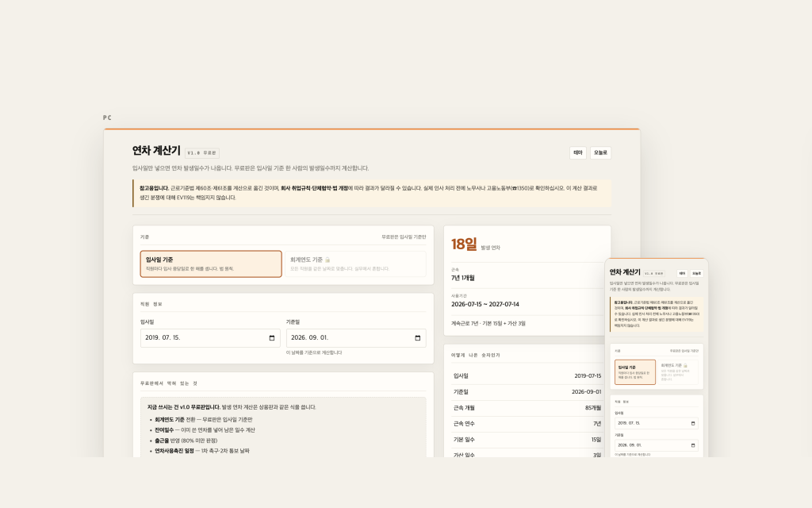812x508 pixels.
Task: Click 지금 쓰시는 건 v1.0 무료판입니다 text
Action: (x=184, y=407)
